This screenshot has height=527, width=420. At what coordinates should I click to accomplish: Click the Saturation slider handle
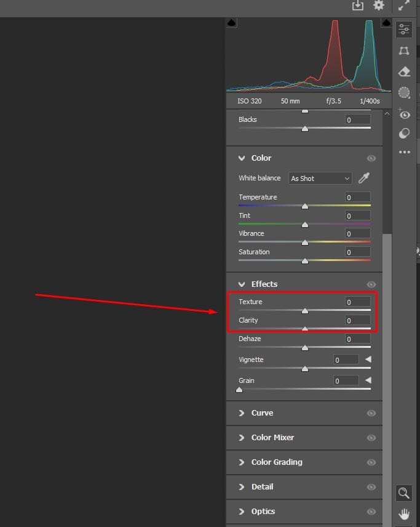coord(305,261)
